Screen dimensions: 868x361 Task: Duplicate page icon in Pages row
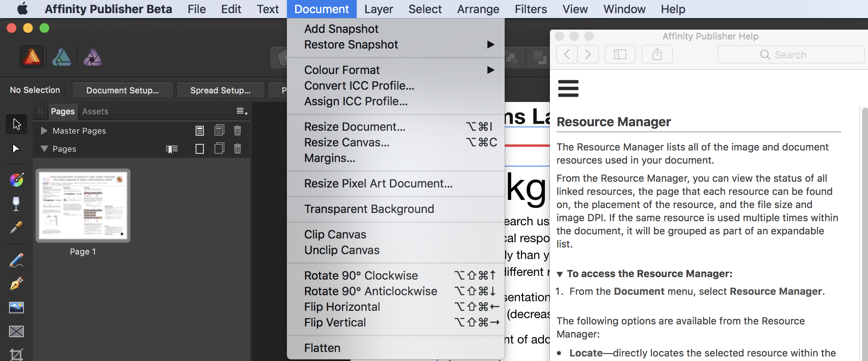tap(219, 148)
